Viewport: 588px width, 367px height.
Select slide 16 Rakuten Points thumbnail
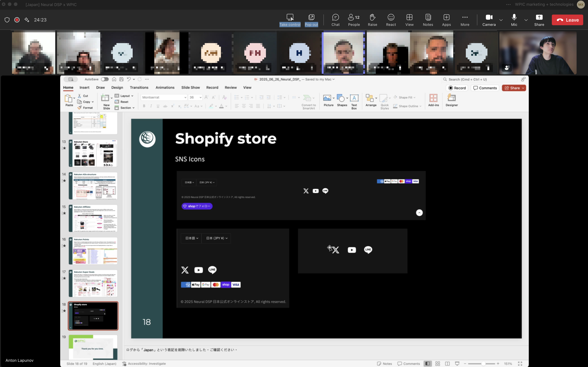tap(93, 251)
